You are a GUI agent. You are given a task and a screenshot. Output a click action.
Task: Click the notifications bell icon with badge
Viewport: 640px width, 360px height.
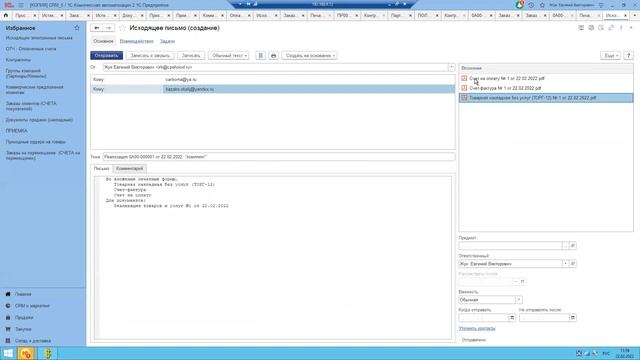point(520,5)
